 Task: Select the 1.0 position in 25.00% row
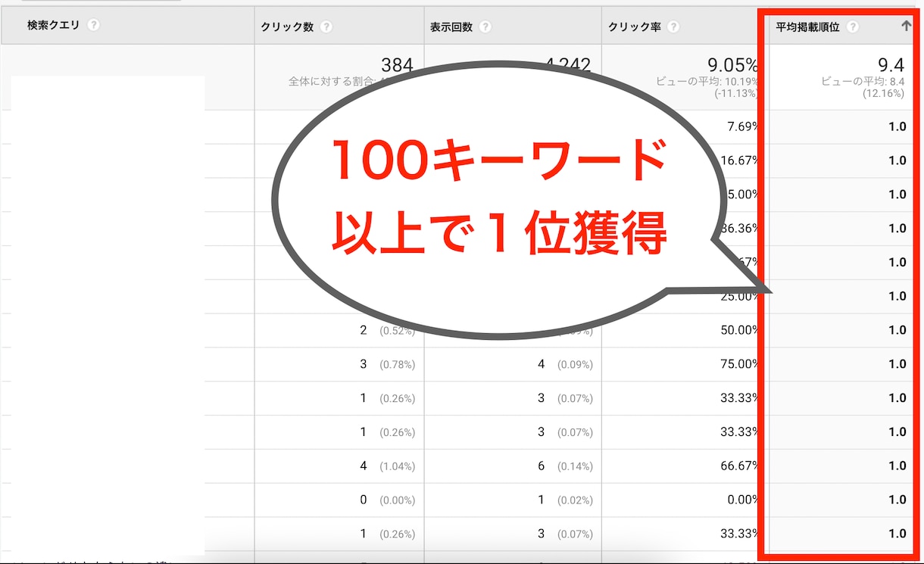coord(897,296)
